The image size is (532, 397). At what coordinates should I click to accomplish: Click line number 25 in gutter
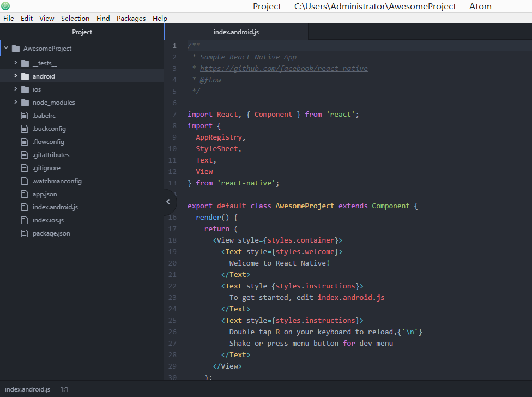(x=172, y=320)
